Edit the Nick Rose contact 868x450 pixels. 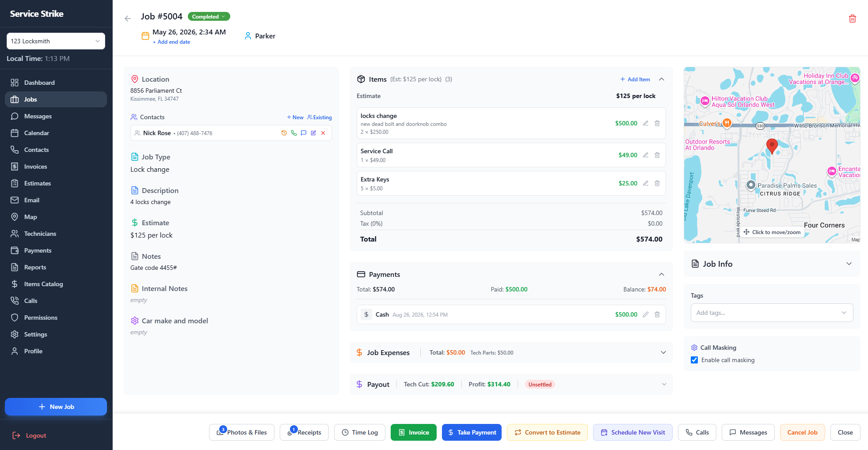313,133
